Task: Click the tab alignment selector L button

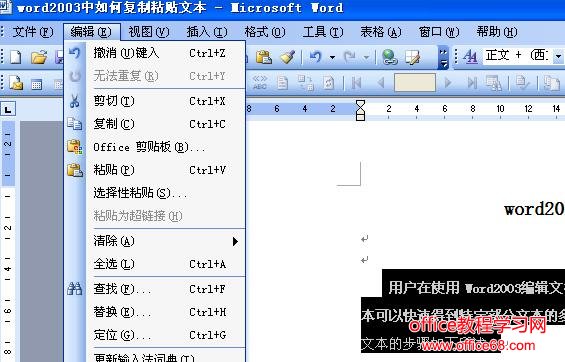Action: point(8,109)
